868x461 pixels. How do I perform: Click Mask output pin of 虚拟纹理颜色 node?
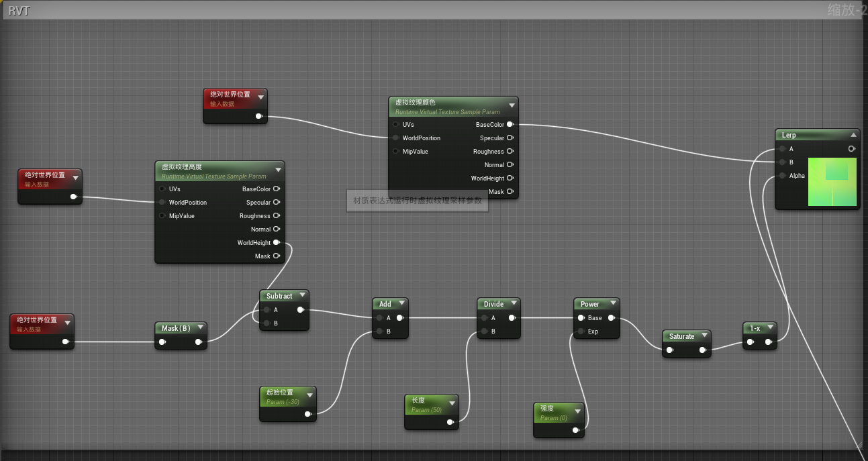(510, 191)
